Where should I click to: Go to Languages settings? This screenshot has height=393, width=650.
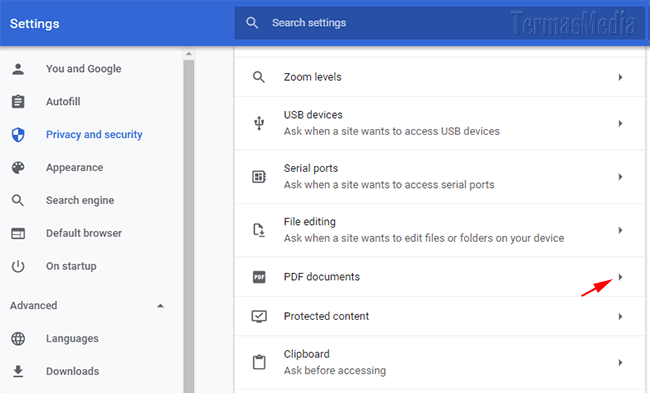(72, 339)
